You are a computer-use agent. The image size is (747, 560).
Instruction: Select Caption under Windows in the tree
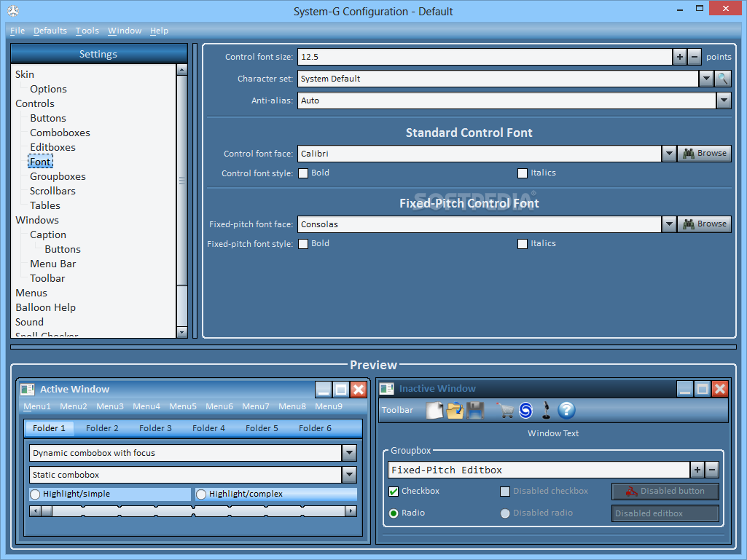click(x=48, y=234)
